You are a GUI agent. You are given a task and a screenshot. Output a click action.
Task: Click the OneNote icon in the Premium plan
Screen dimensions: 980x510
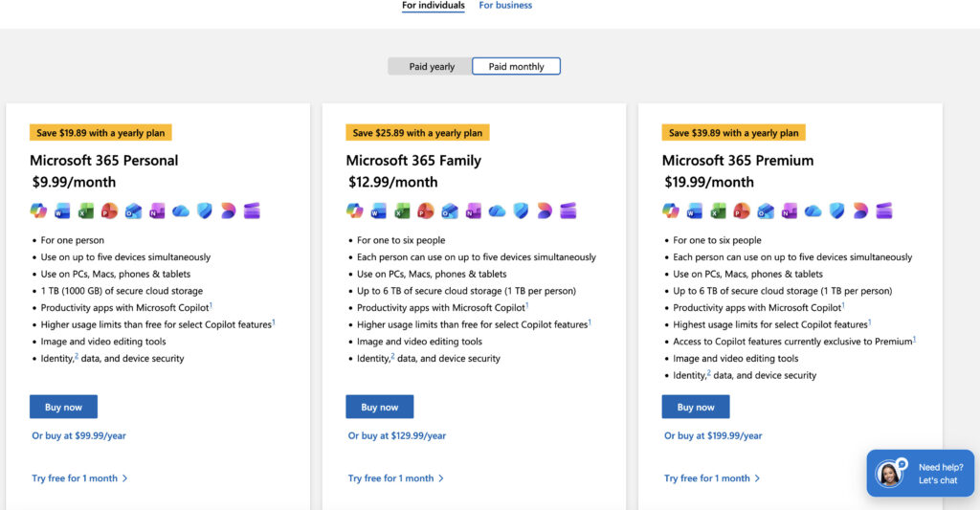[x=790, y=211]
